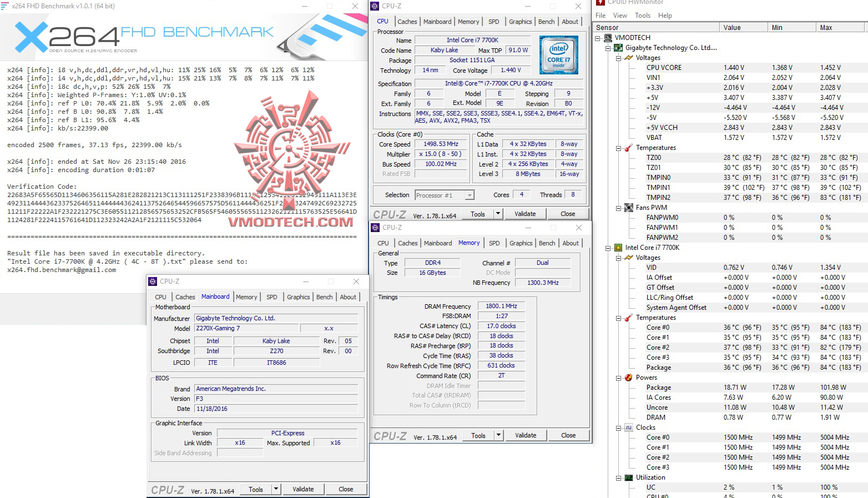Switch to the Caches tab in the CPU-Z Processor window
Image resolution: width=868 pixels, height=498 pixels.
[x=407, y=22]
